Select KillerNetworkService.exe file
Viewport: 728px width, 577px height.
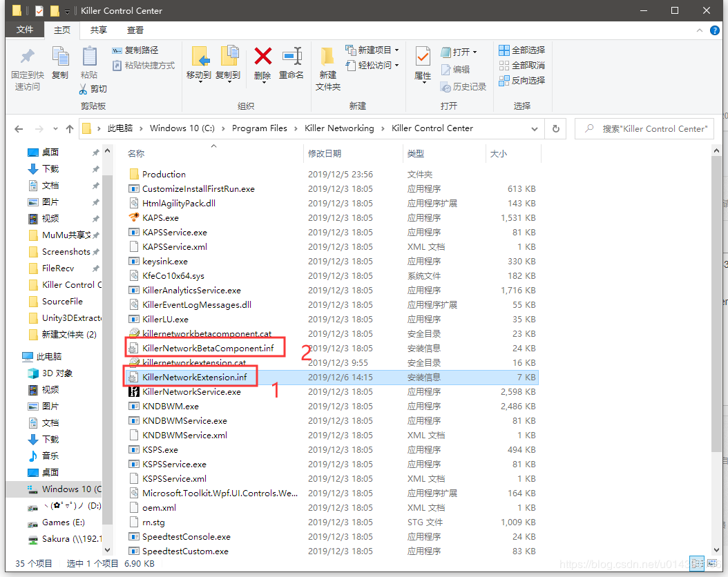[x=191, y=392]
